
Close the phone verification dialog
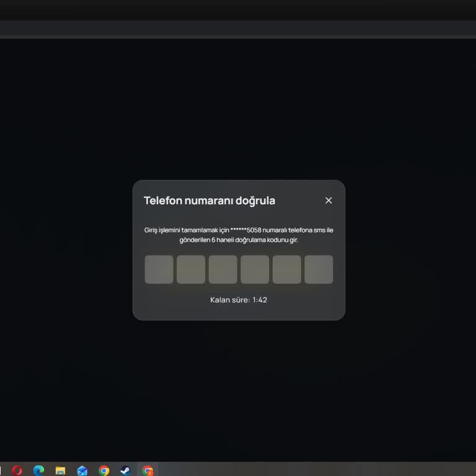(x=328, y=200)
